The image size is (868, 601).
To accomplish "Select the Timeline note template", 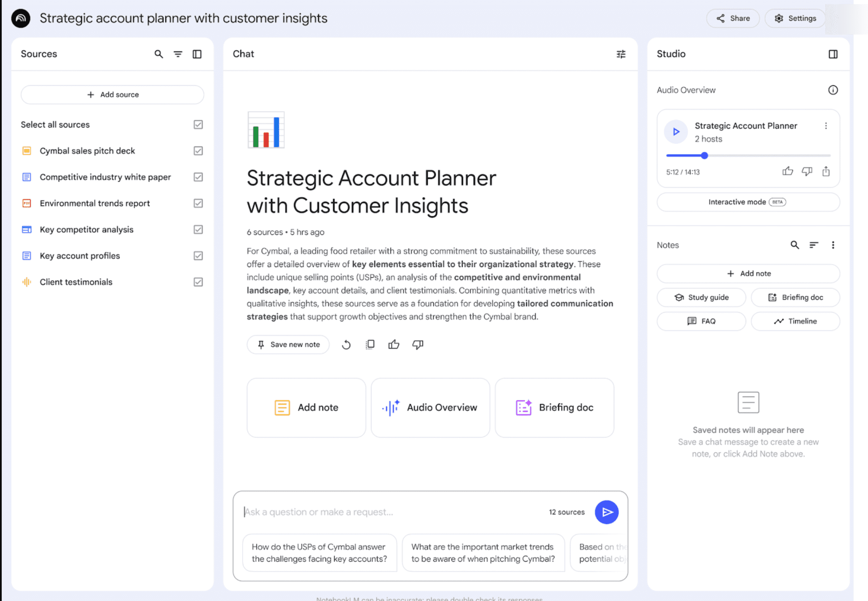I will [x=796, y=321].
